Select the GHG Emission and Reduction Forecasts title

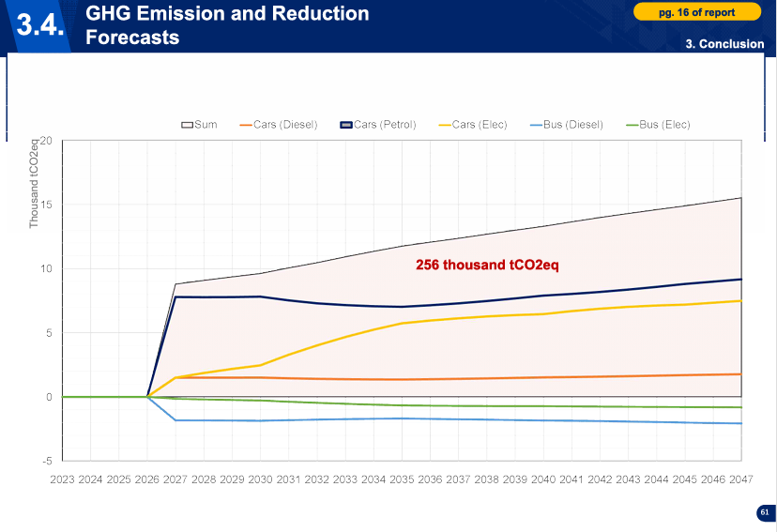pyautogui.click(x=226, y=25)
